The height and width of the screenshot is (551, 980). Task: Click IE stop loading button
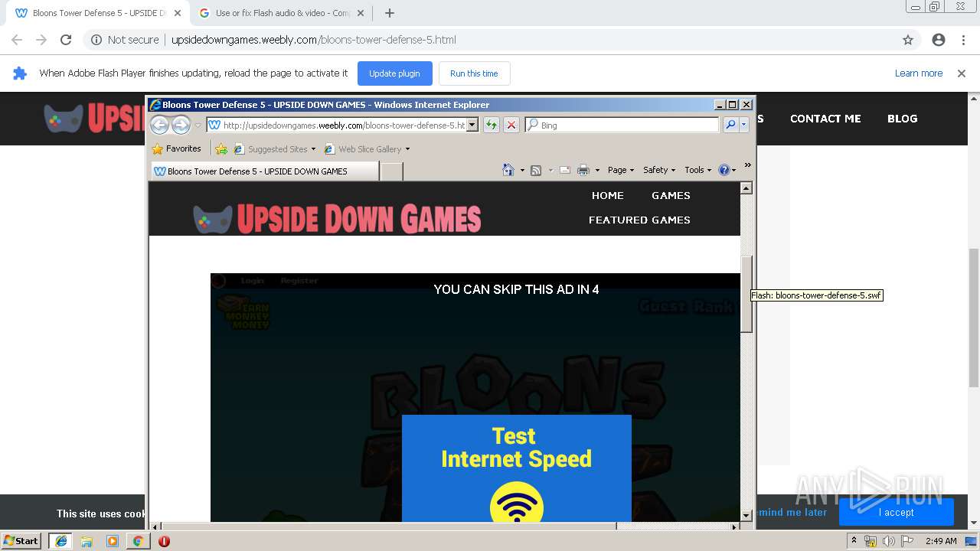click(511, 125)
